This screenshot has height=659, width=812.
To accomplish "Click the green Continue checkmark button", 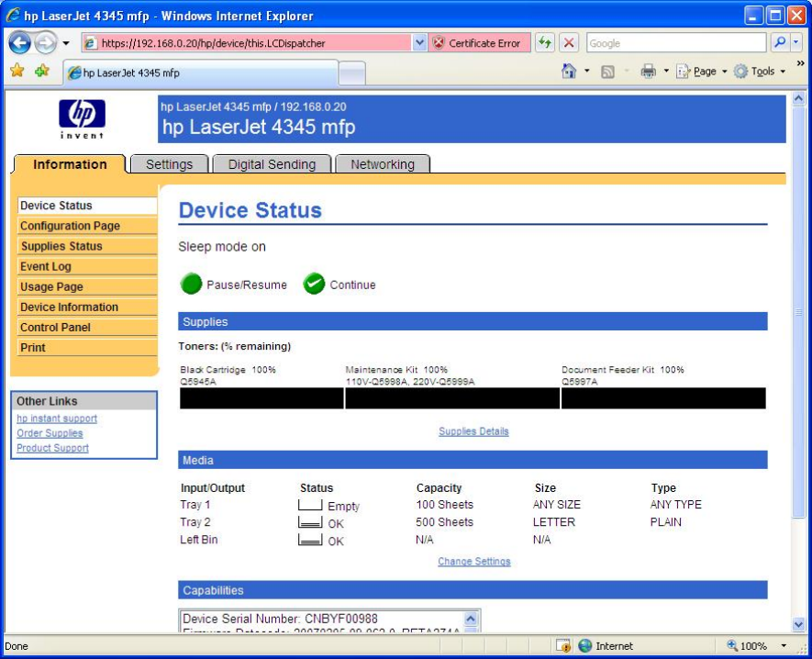I will click(314, 284).
